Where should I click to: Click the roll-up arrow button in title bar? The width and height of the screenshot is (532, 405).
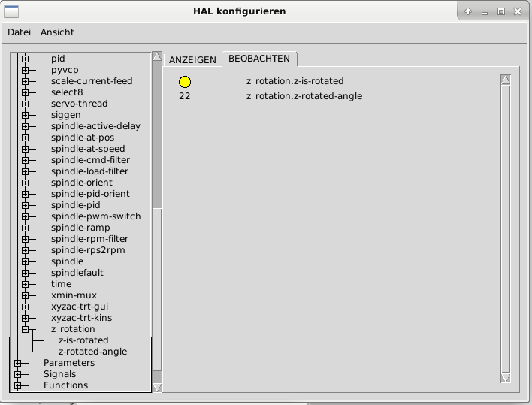467,11
